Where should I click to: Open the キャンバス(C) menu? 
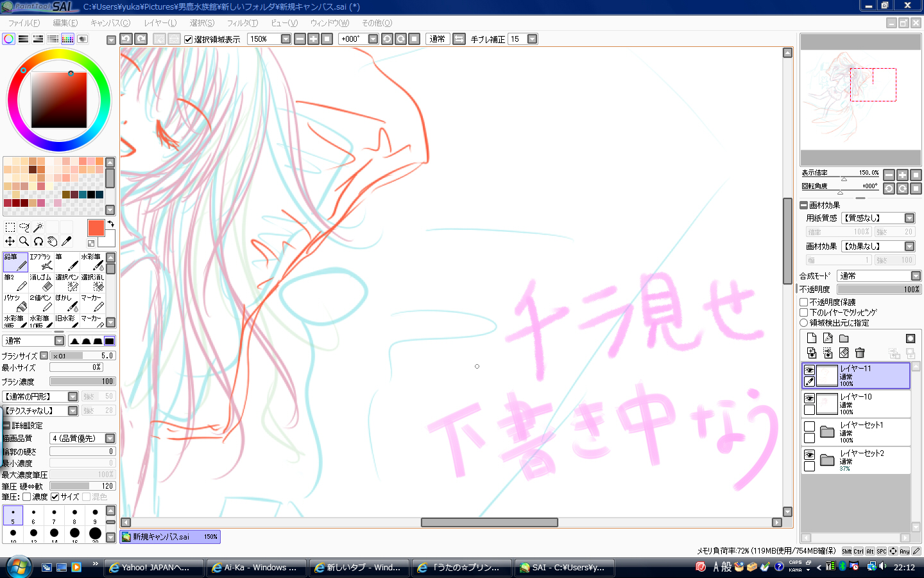(110, 23)
